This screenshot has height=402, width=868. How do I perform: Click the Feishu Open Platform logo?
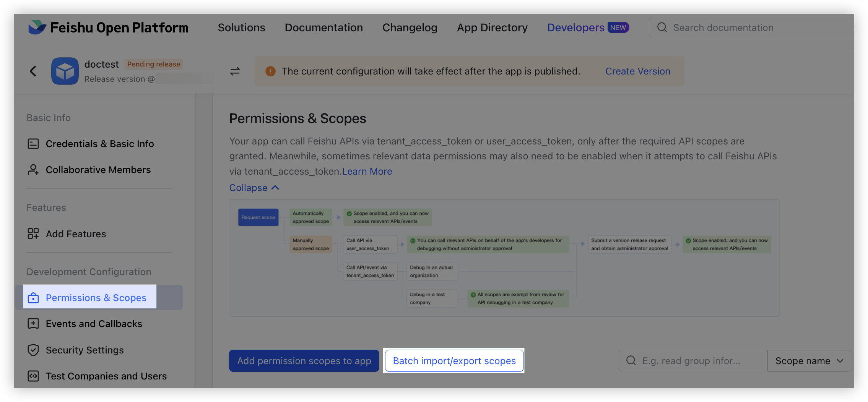(108, 28)
